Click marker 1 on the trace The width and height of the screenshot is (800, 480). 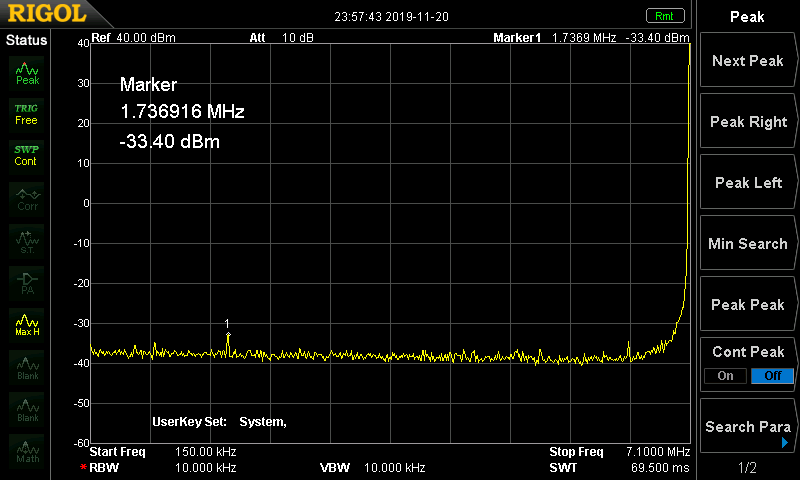point(228,334)
